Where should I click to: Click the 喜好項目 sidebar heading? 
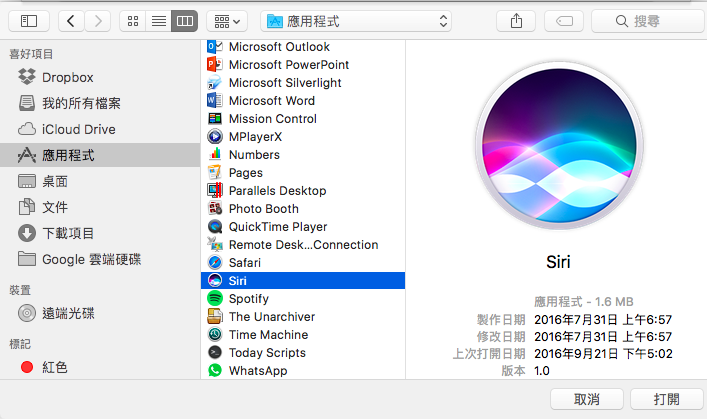pos(31,54)
